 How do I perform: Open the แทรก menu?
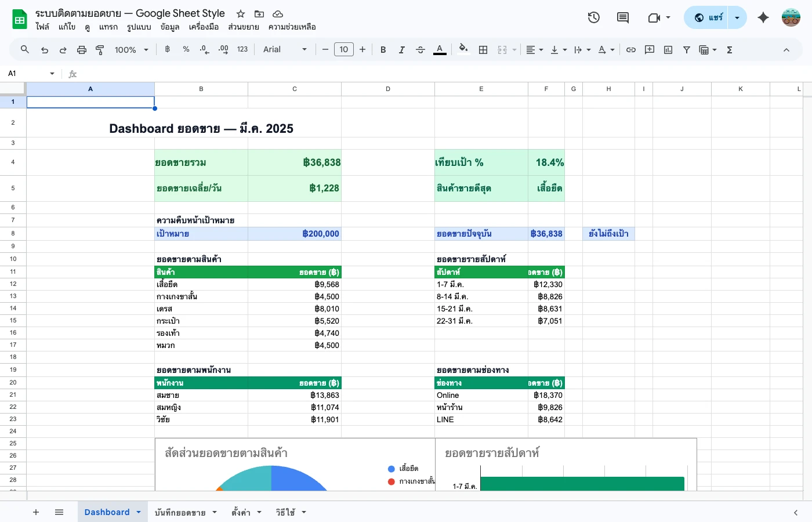pos(108,27)
